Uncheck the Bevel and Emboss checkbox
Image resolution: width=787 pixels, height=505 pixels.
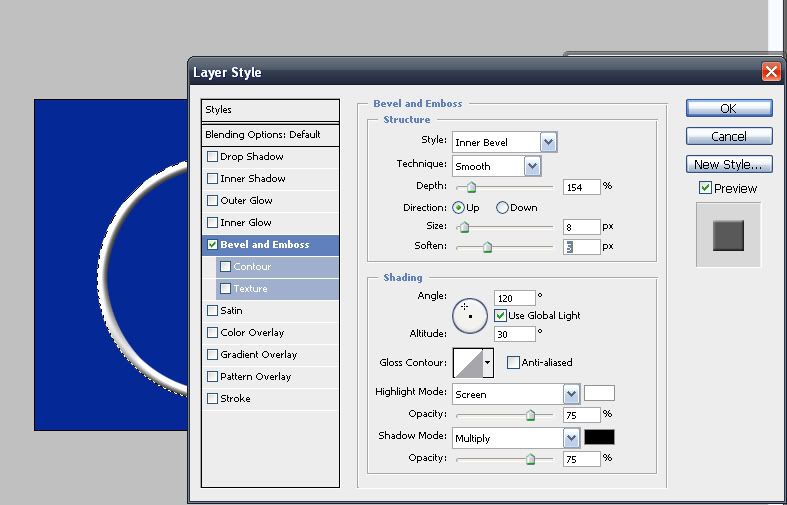[x=212, y=244]
